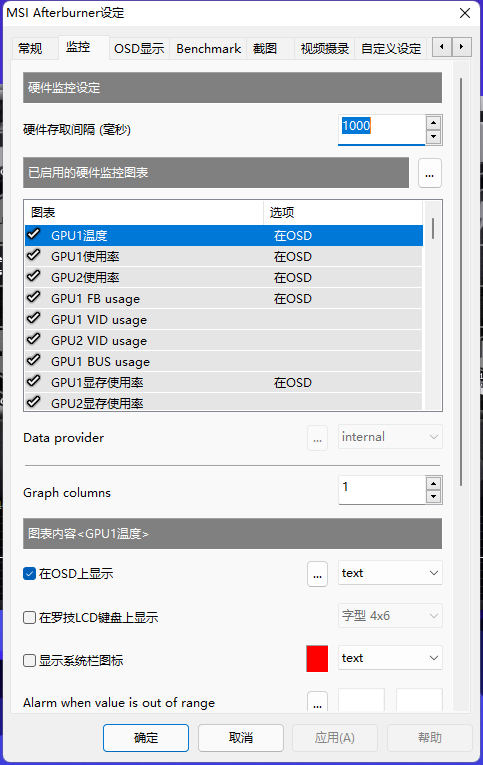Select the GPU1 VID usage row label

click(x=99, y=320)
